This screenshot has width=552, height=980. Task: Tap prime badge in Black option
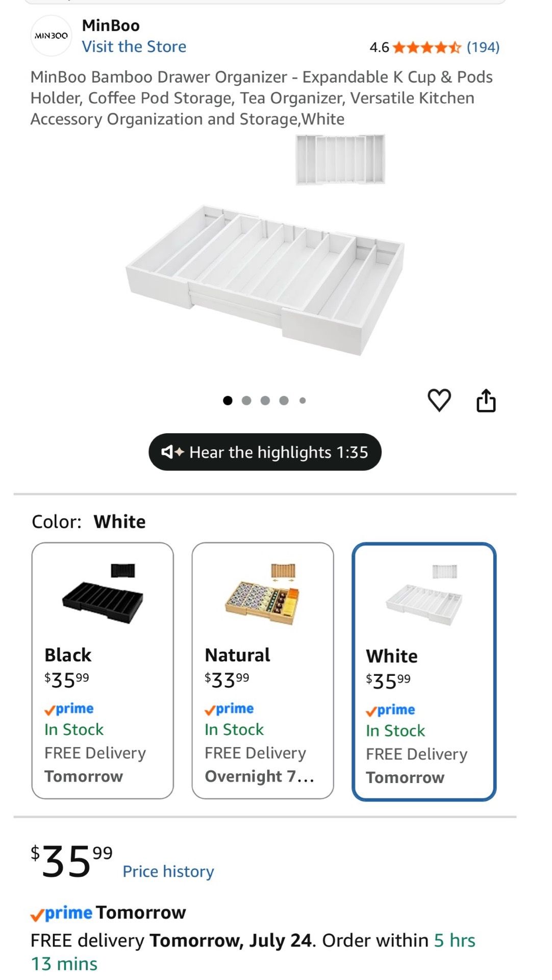[x=69, y=709]
